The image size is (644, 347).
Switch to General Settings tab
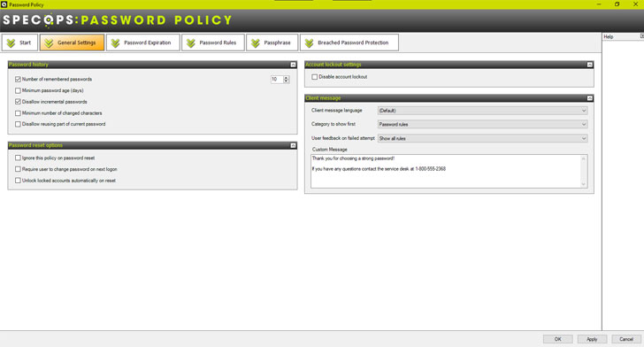click(72, 42)
